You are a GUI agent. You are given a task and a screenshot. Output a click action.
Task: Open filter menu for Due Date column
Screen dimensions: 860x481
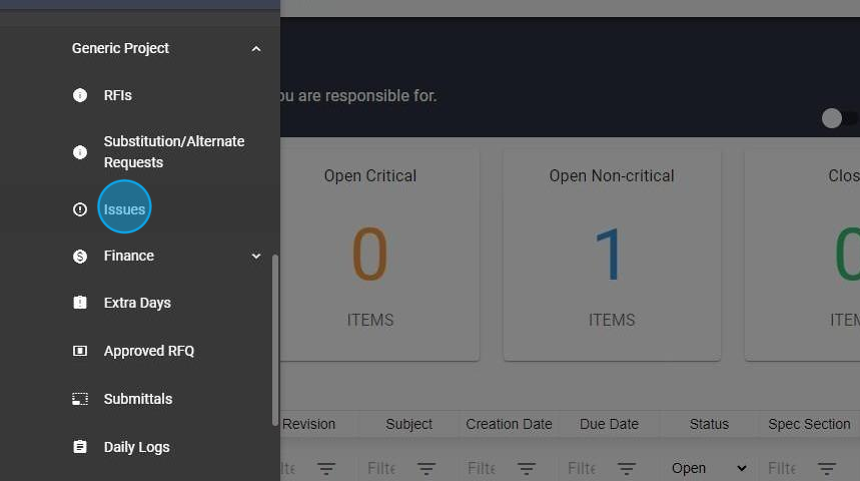point(626,468)
